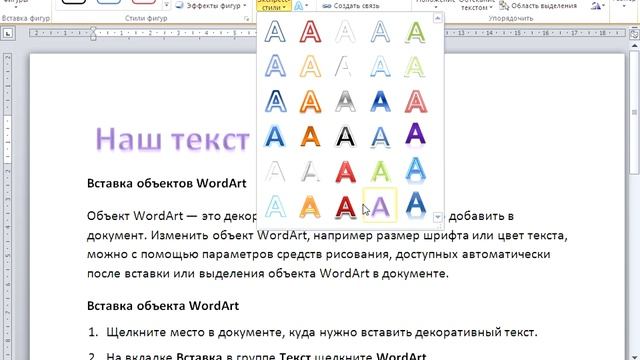Choose the solid orange fill style in the fourth row
The image size is (640, 360).
point(310,136)
